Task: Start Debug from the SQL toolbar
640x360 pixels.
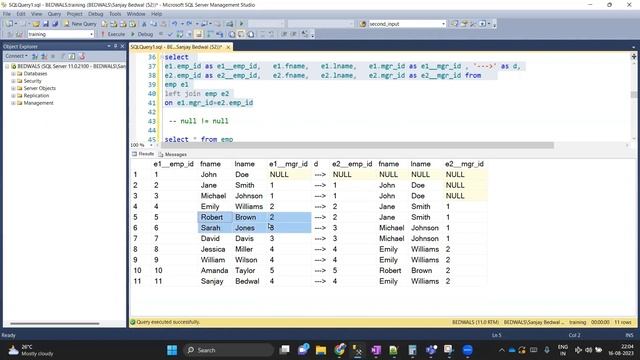Action: pos(142,34)
